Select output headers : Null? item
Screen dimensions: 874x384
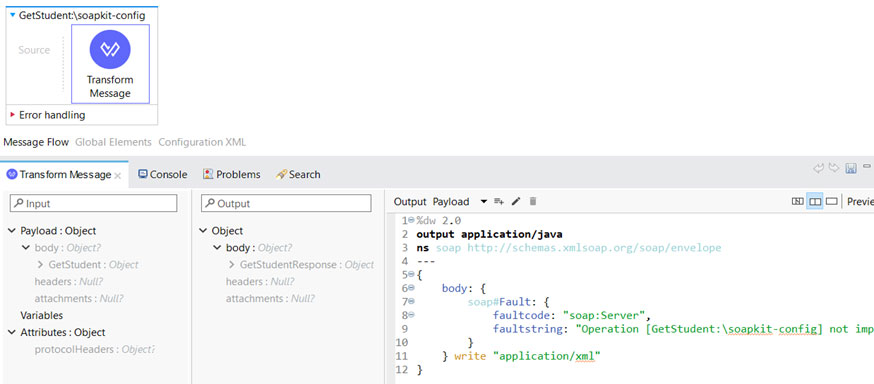260,281
